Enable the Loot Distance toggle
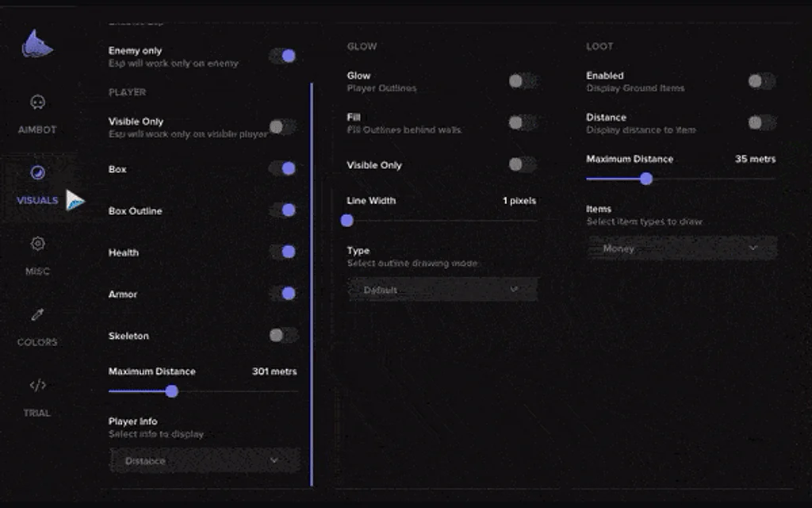812x508 pixels. click(762, 123)
